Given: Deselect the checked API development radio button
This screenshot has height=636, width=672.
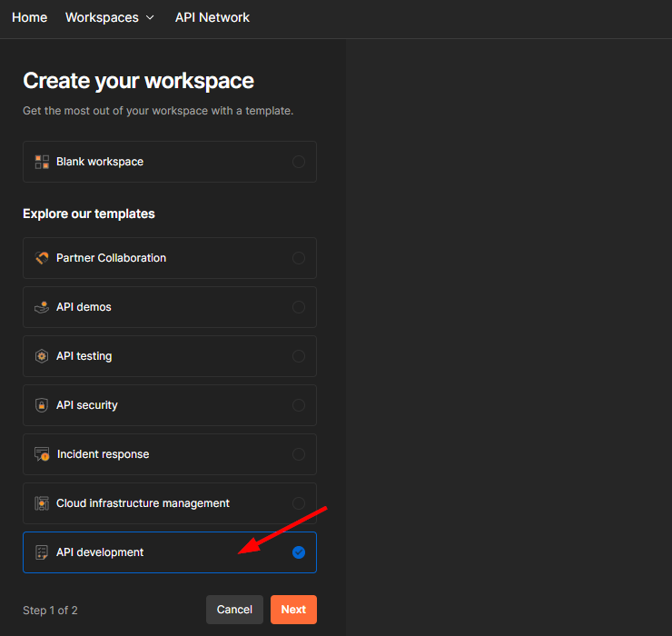Looking at the screenshot, I should click(299, 552).
